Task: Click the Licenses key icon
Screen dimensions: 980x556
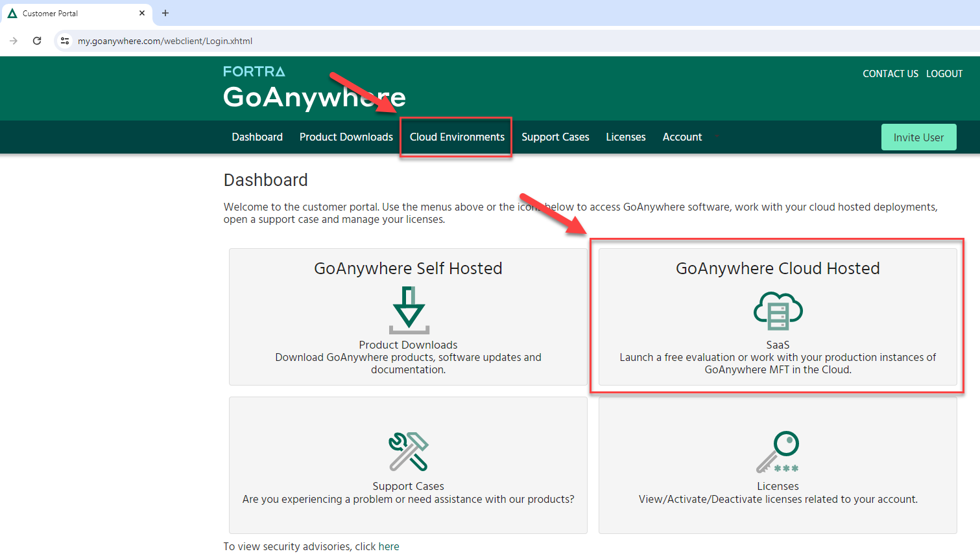Action: [x=778, y=452]
